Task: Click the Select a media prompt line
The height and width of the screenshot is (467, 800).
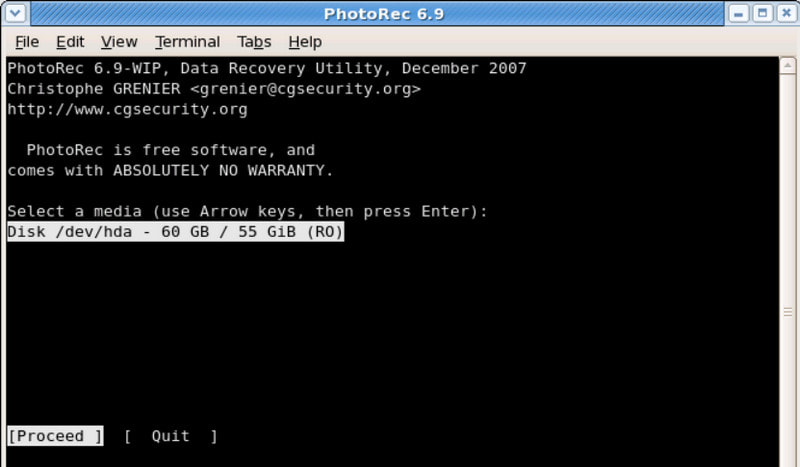Action: pos(247,211)
